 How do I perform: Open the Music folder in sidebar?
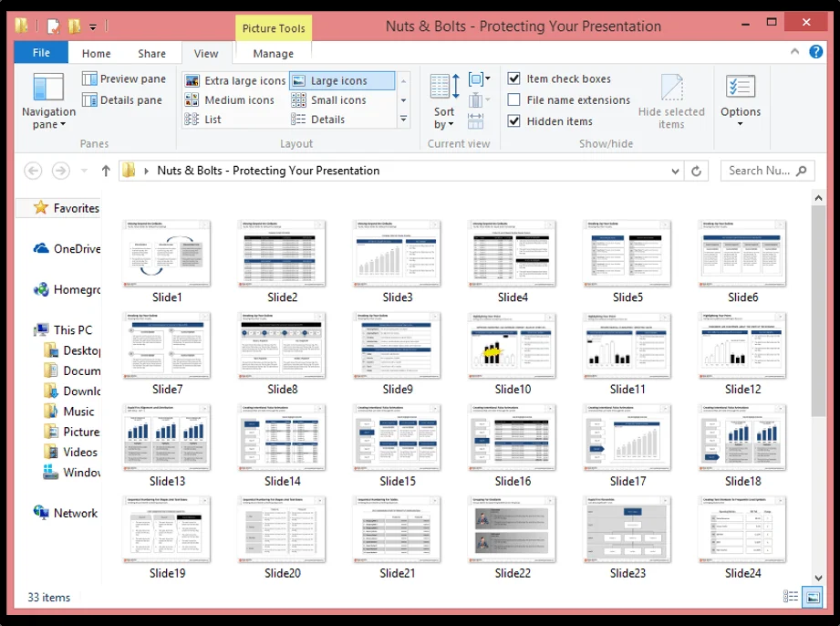(x=68, y=412)
